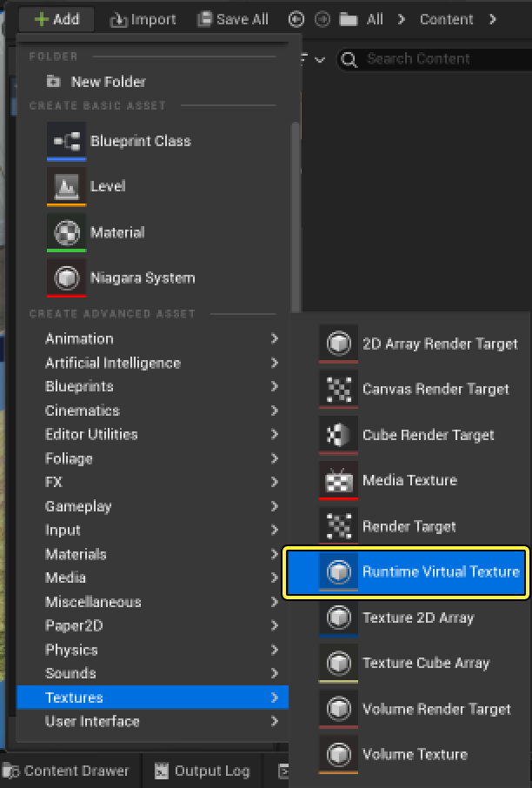The height and width of the screenshot is (788, 532).
Task: Click the Texture 2D Array icon
Action: (x=339, y=618)
